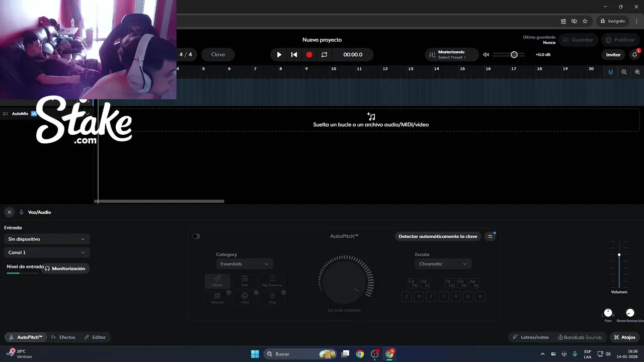Click the Reverberación knob
644x362 pixels.
(630, 313)
